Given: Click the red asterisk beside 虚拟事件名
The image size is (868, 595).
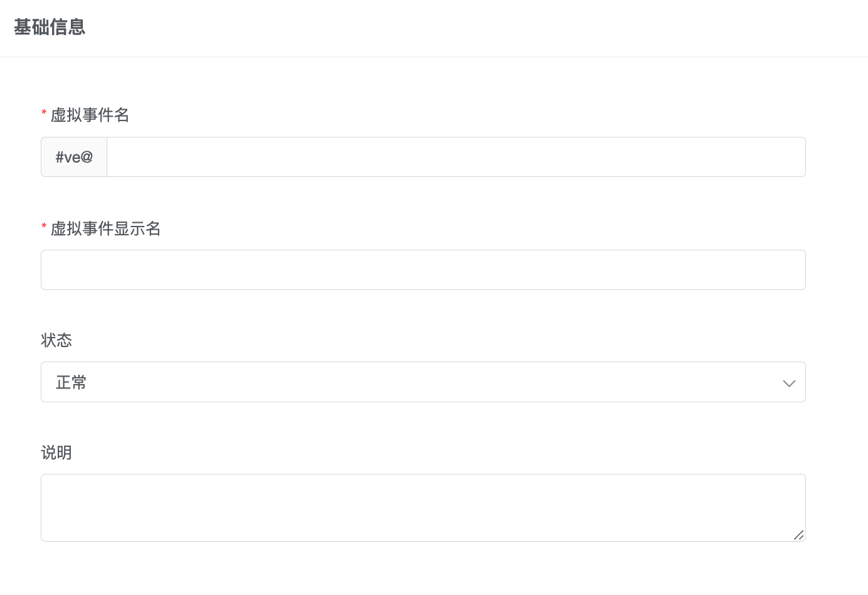Looking at the screenshot, I should point(44,113).
